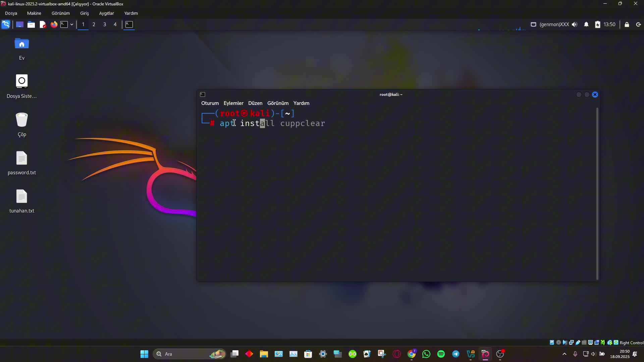Open terminal Eylemler menu
Image resolution: width=644 pixels, height=362 pixels.
point(233,103)
